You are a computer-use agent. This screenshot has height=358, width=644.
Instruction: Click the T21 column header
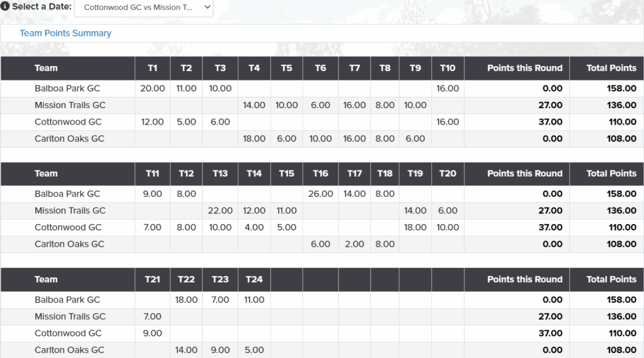[x=152, y=279]
